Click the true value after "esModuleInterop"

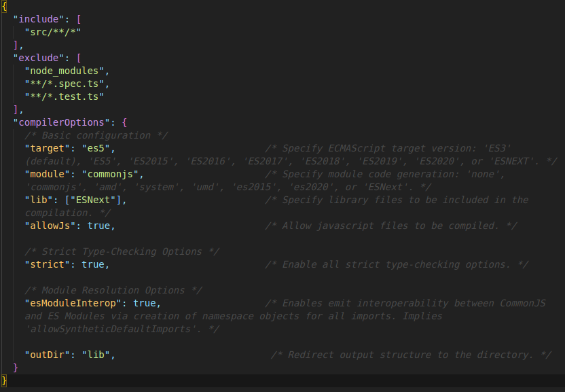pyautogui.click(x=144, y=303)
